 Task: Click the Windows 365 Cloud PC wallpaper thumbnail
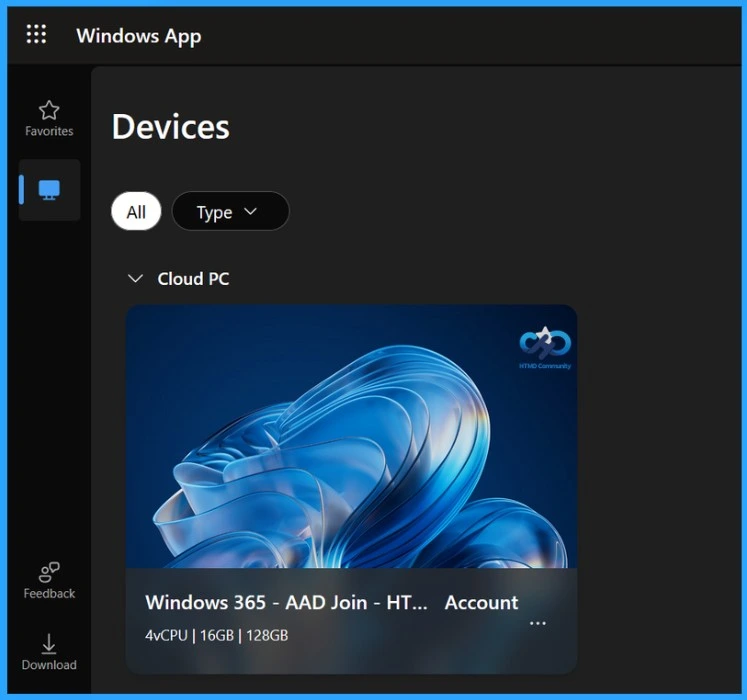351,436
